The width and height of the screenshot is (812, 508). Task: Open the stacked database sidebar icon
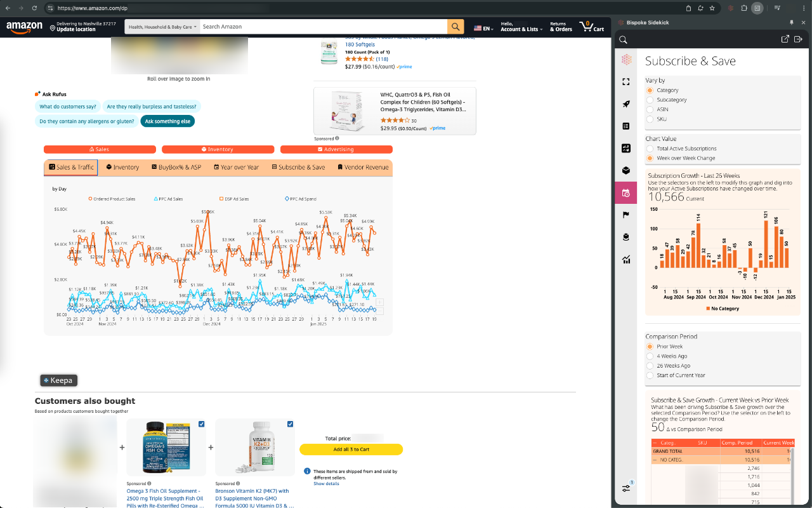click(x=626, y=237)
